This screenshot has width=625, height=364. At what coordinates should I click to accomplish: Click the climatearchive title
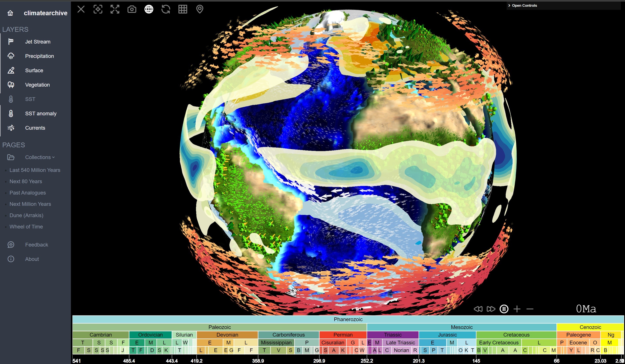click(x=45, y=13)
